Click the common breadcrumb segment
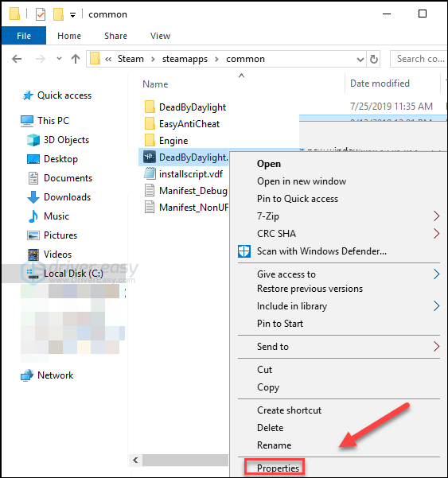 [245, 59]
